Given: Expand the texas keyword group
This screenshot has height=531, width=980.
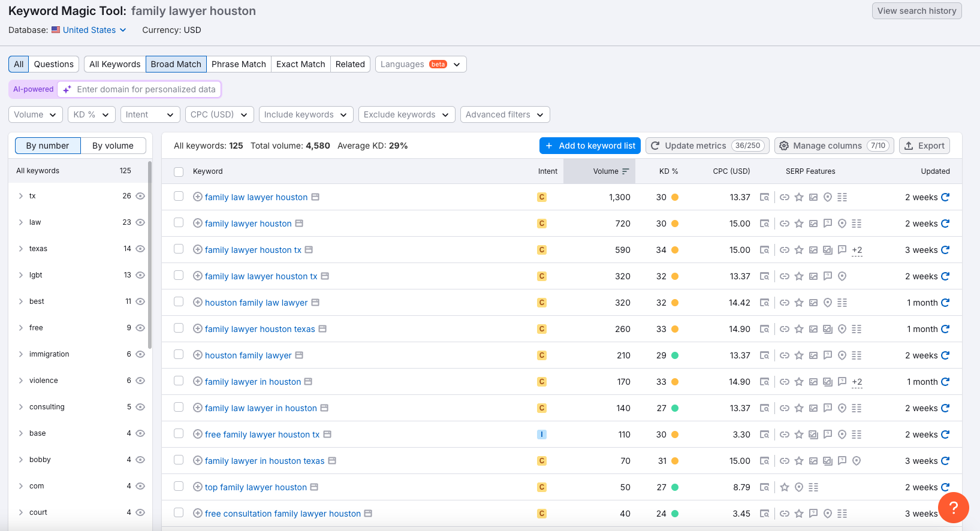Looking at the screenshot, I should (20, 249).
